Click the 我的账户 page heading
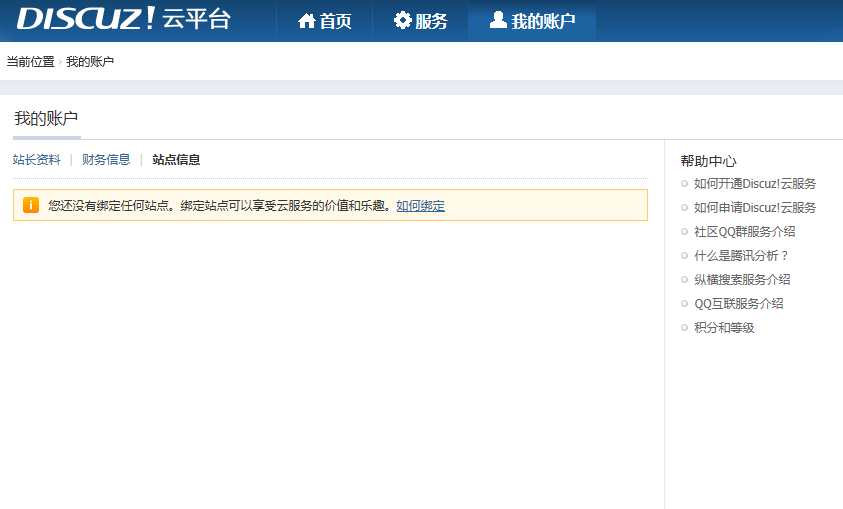The width and height of the screenshot is (843, 509). (46, 118)
